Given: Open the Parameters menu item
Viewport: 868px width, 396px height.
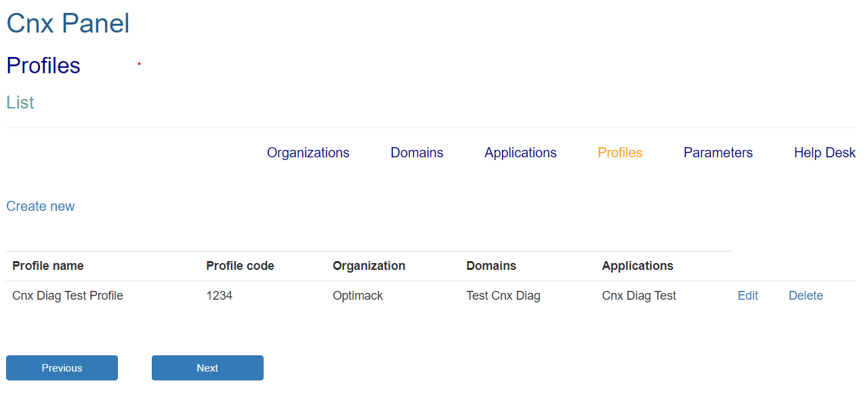Looking at the screenshot, I should pos(718,153).
